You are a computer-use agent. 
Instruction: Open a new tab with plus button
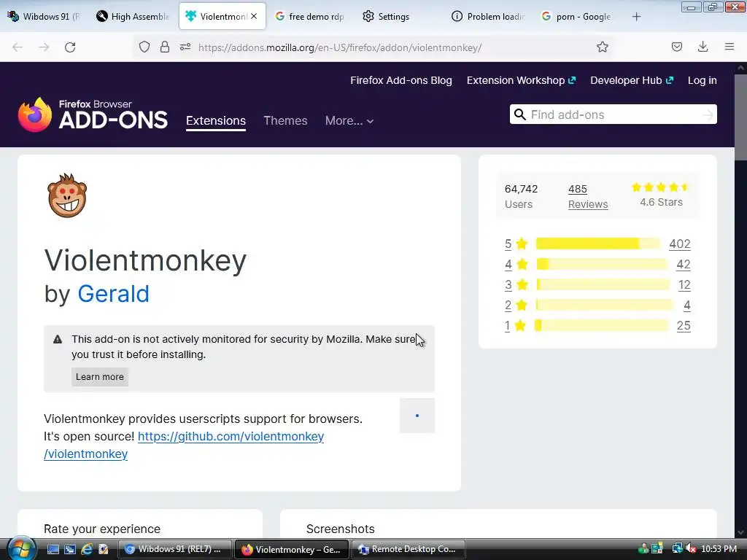[x=636, y=17]
